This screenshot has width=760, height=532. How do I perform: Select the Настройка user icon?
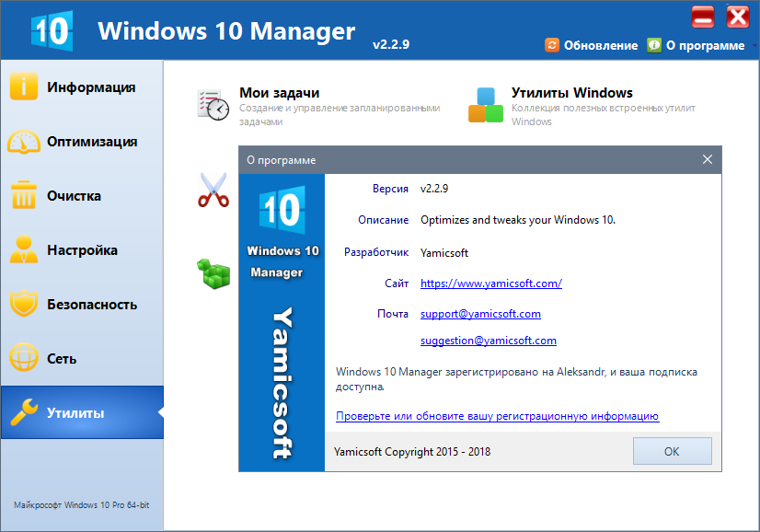click(23, 249)
